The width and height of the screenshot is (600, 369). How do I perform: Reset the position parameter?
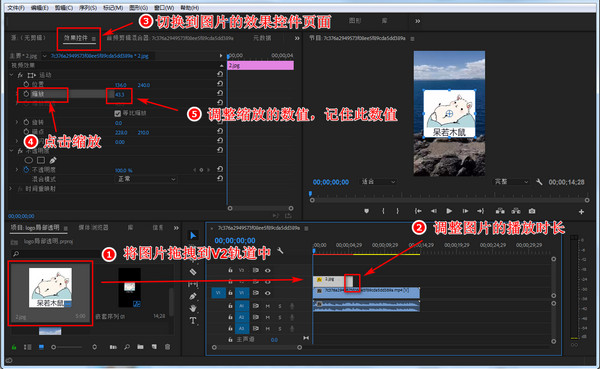point(220,83)
